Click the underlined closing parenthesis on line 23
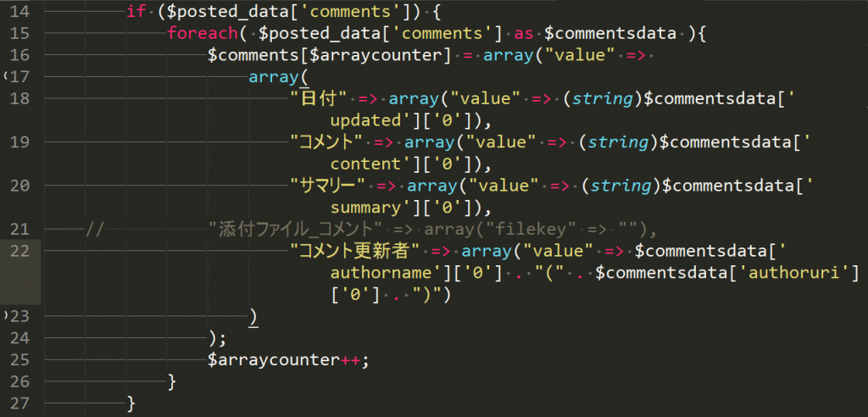 click(253, 316)
